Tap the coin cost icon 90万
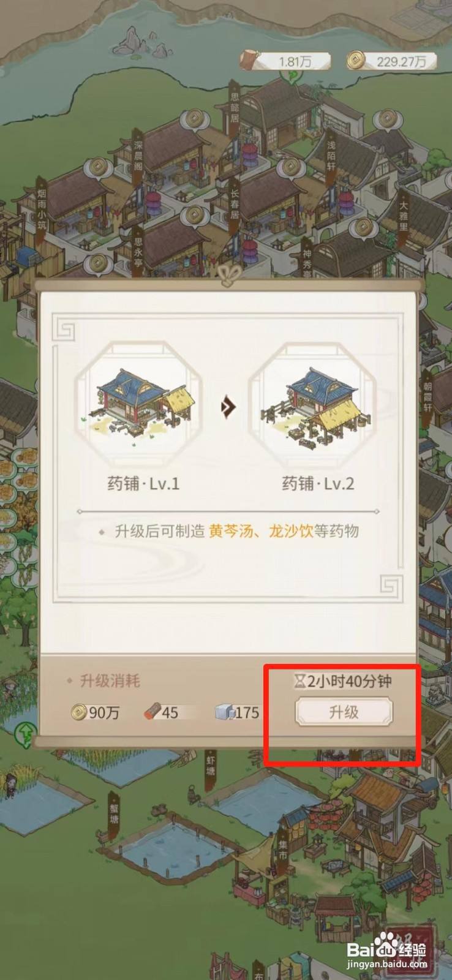452x980 pixels. pyautogui.click(x=79, y=712)
